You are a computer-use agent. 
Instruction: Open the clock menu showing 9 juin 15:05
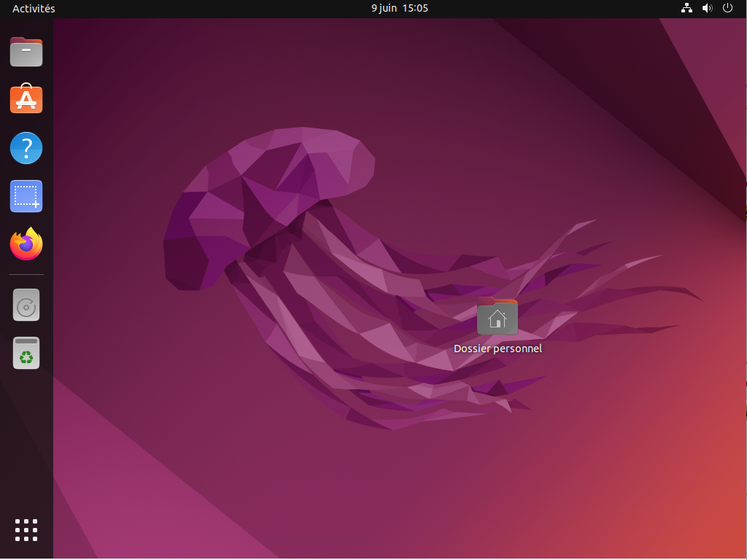400,8
